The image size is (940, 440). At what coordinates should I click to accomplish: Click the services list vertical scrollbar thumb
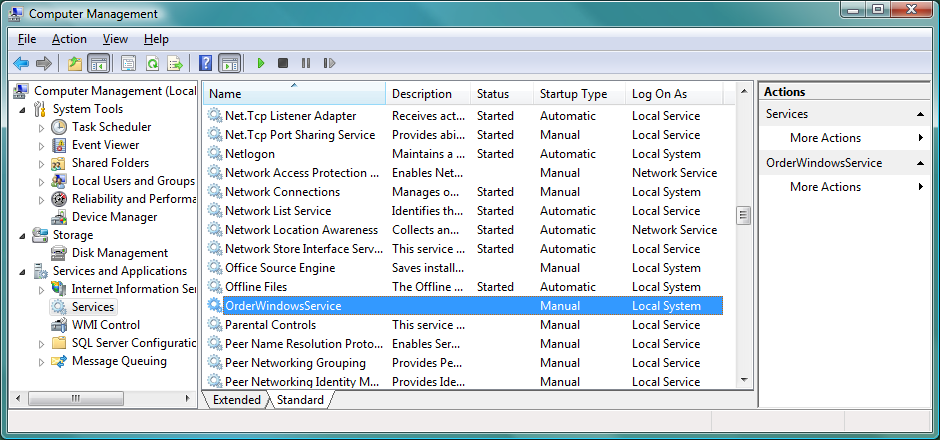pyautogui.click(x=743, y=215)
